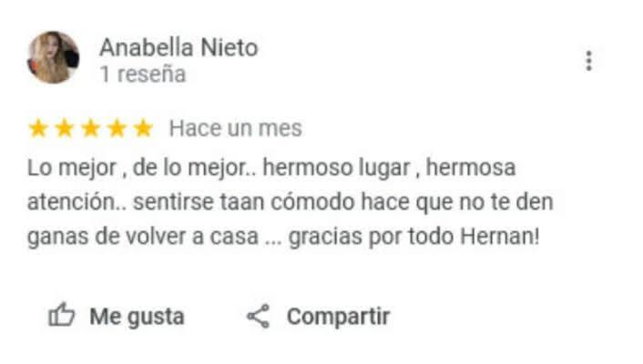Open the three-dot options menu
This screenshot has width=643, height=364.
click(588, 61)
